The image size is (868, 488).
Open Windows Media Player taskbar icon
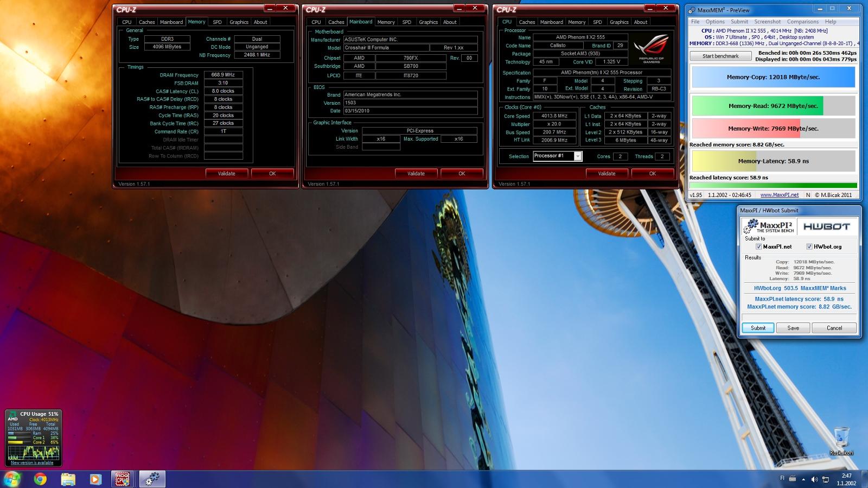(x=95, y=479)
